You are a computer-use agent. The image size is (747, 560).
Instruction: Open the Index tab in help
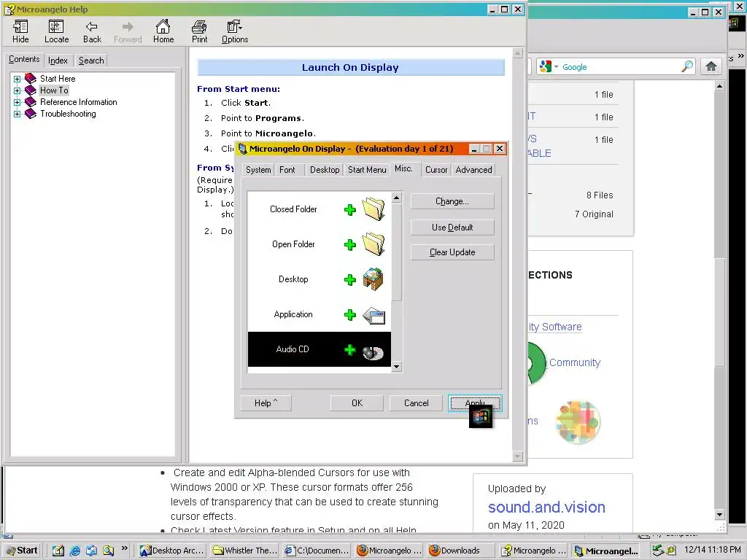tap(58, 61)
